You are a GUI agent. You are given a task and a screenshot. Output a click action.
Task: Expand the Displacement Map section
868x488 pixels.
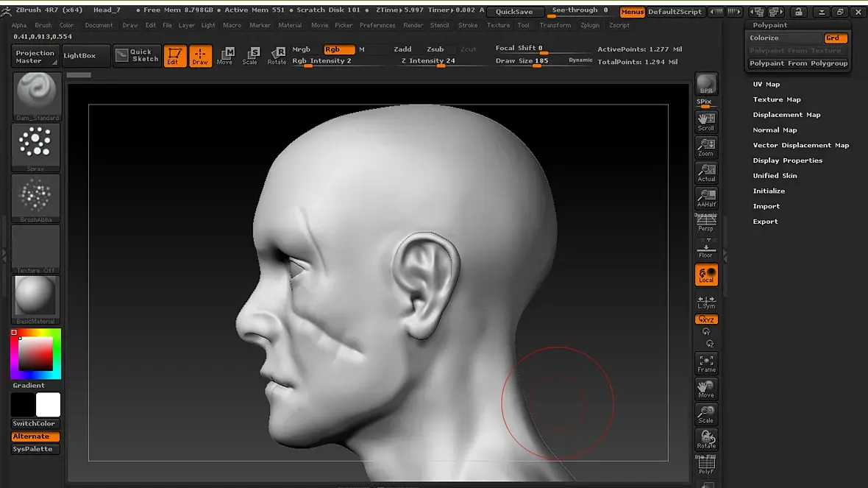click(786, 115)
